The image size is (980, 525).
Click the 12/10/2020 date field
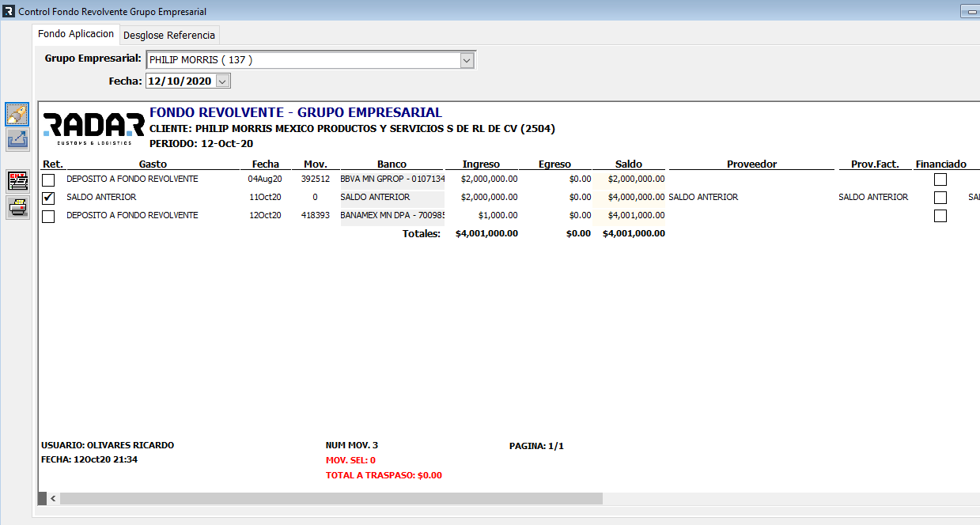click(180, 81)
